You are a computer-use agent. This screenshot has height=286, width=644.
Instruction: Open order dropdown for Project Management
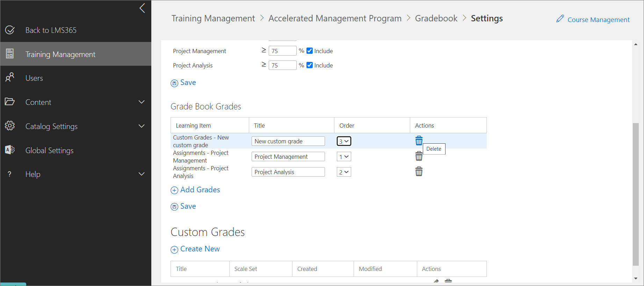click(344, 157)
